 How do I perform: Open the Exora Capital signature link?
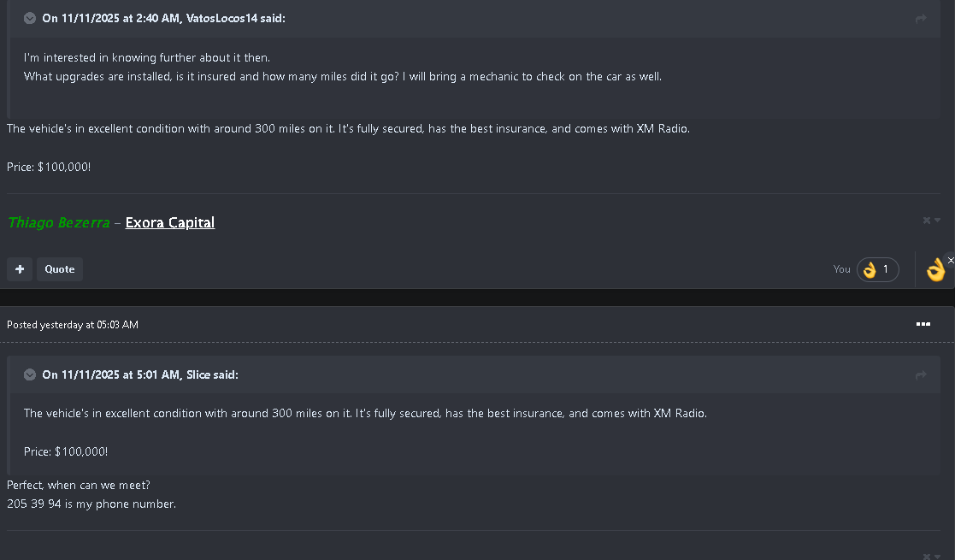pyautogui.click(x=169, y=223)
